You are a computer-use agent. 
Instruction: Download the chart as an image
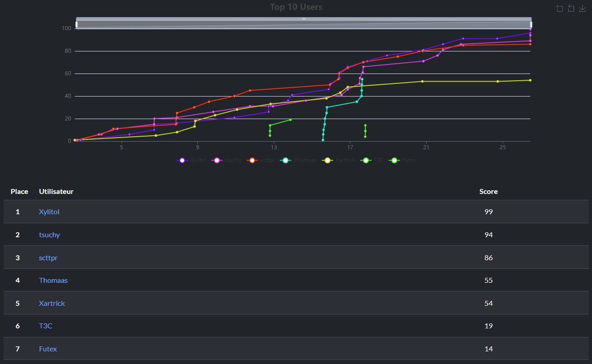583,9
